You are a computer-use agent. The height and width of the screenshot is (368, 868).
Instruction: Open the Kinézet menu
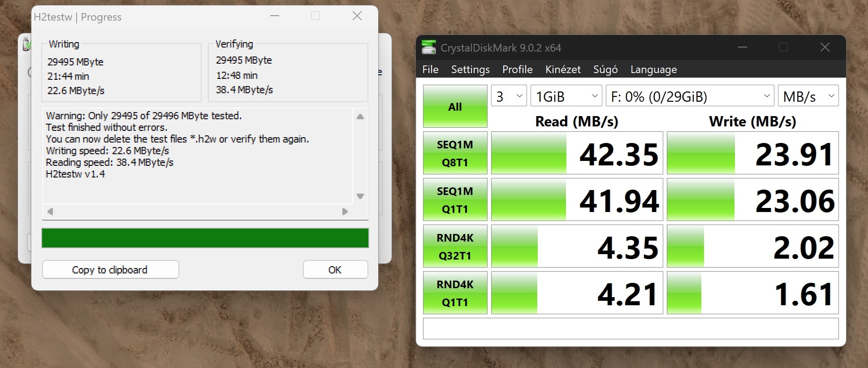[x=563, y=69]
